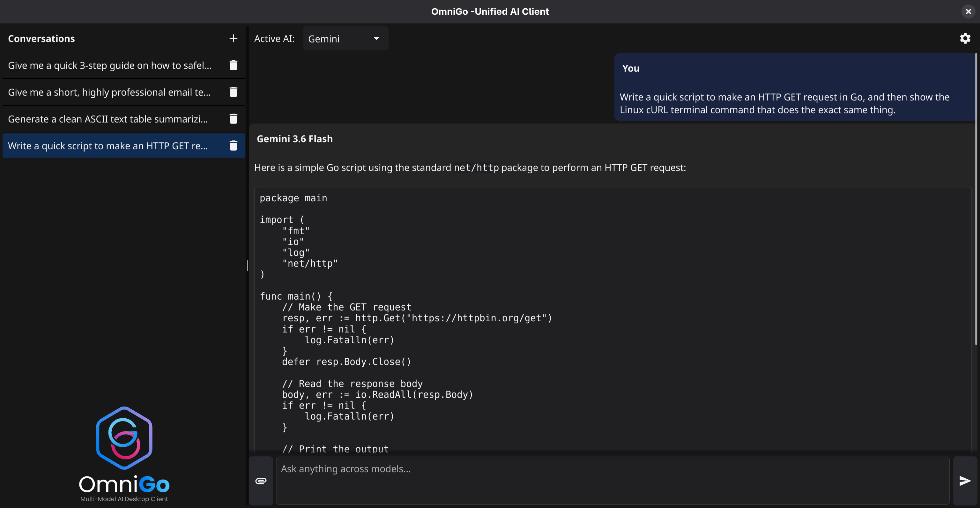Click the '"net/http"' import line
The image size is (980, 508).
[310, 263]
